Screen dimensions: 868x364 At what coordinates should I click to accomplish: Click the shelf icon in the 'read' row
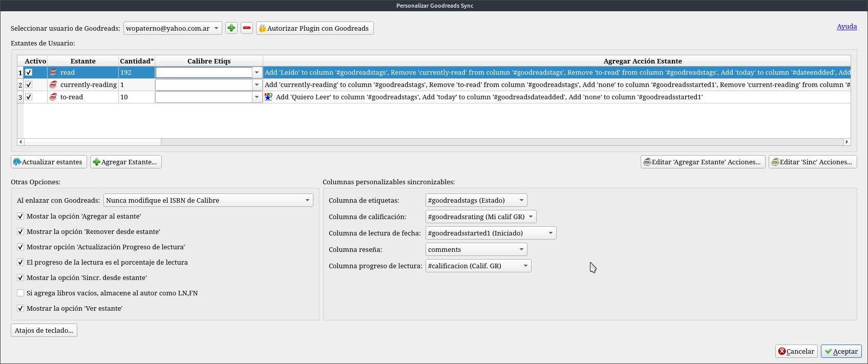click(x=53, y=72)
